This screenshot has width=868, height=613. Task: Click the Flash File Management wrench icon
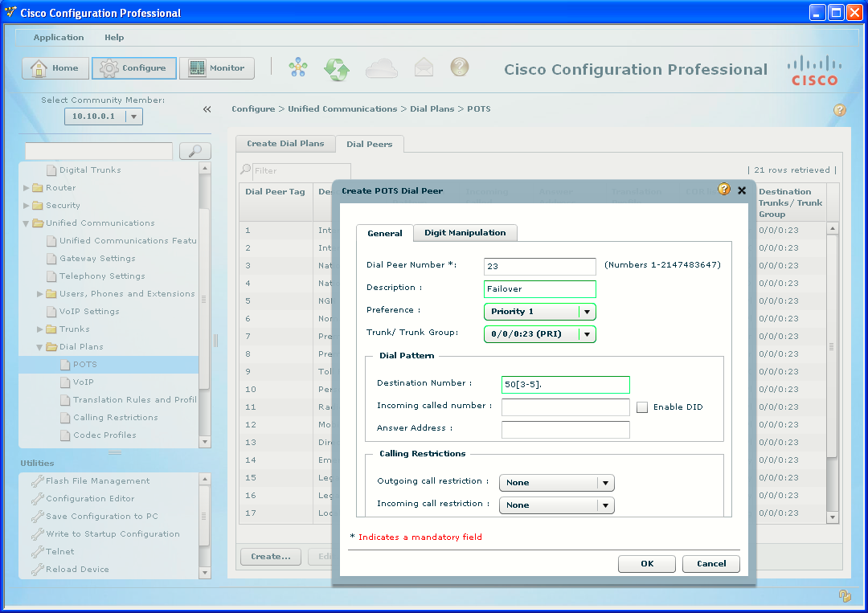click(x=38, y=480)
